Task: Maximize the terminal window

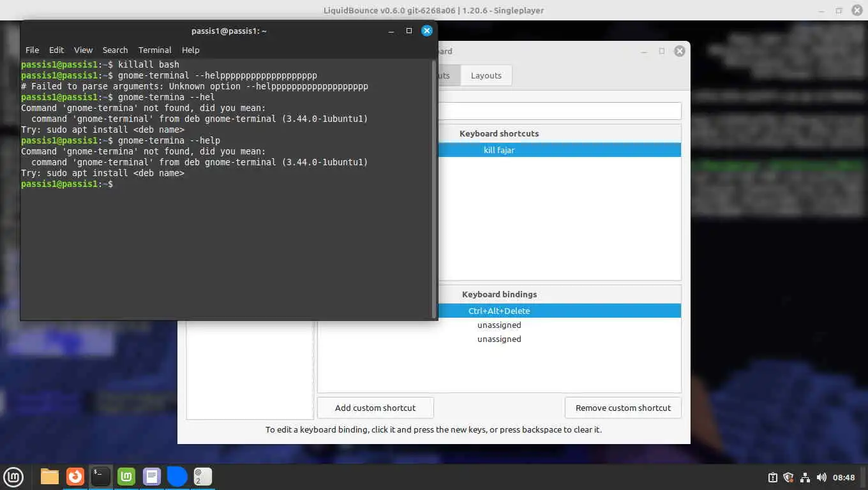Action: tap(409, 31)
